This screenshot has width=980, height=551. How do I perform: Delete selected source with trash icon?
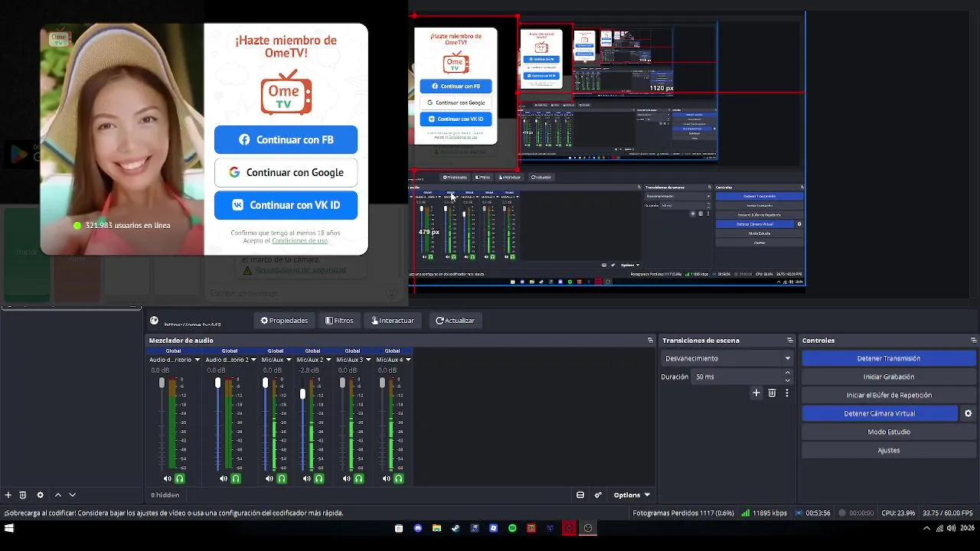coord(23,495)
